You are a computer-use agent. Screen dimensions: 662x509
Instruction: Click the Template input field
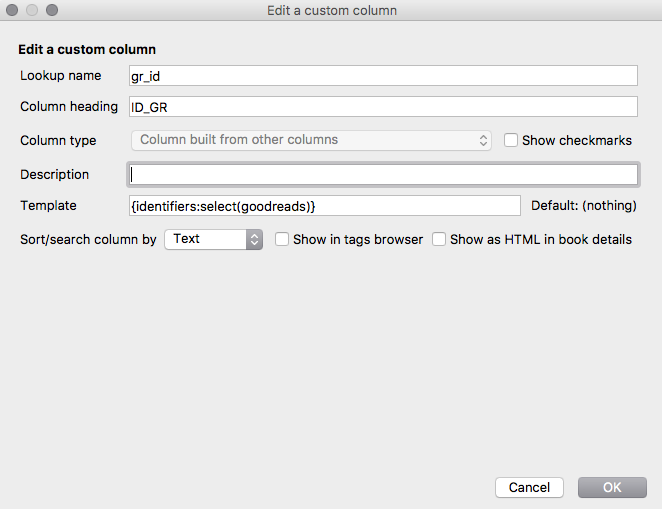coord(324,205)
